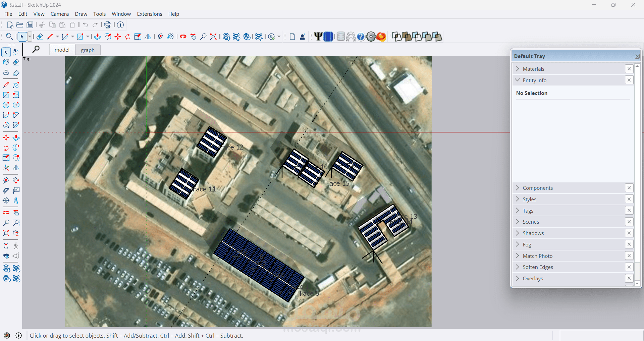The image size is (644, 341).
Task: Click the blue solar panel plugin icon
Action: point(328,37)
